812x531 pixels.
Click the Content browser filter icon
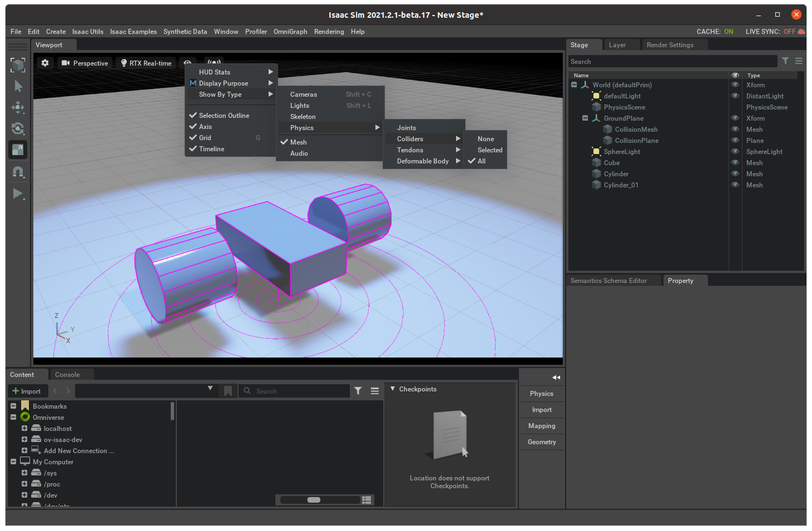[x=358, y=391]
